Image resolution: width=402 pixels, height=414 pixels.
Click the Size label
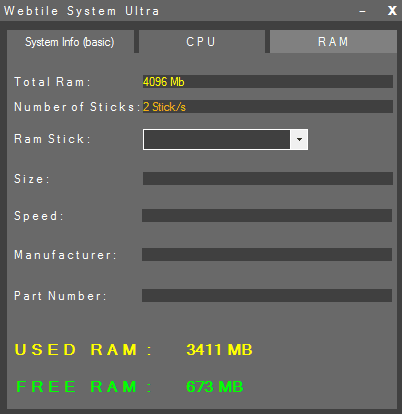(x=32, y=179)
